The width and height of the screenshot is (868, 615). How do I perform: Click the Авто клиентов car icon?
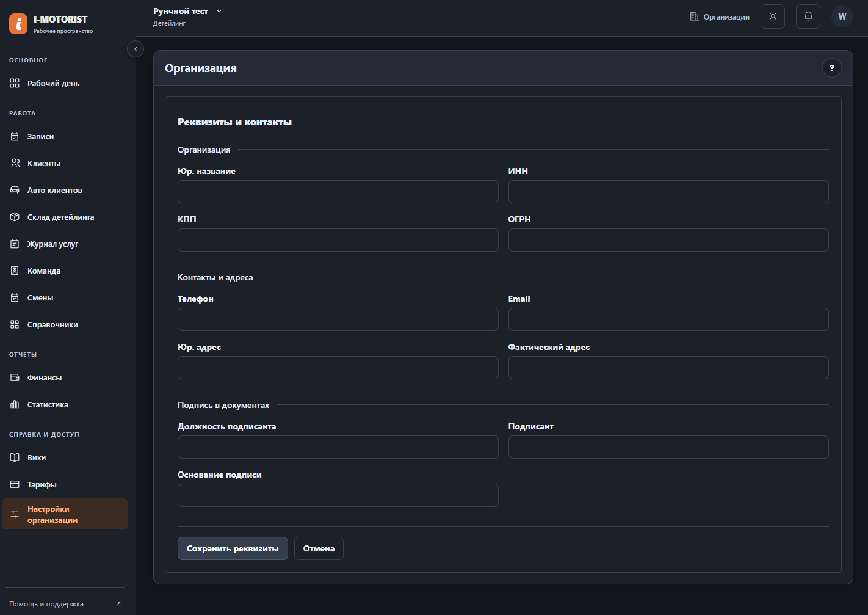15,190
